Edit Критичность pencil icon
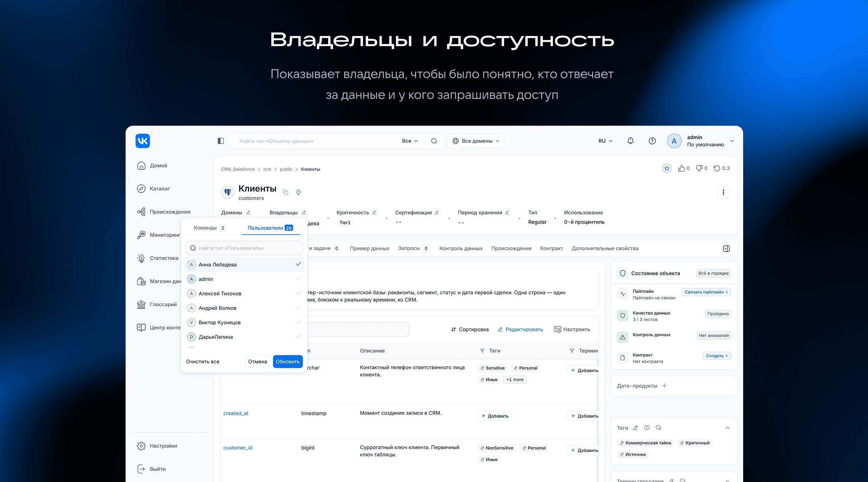 tap(374, 213)
